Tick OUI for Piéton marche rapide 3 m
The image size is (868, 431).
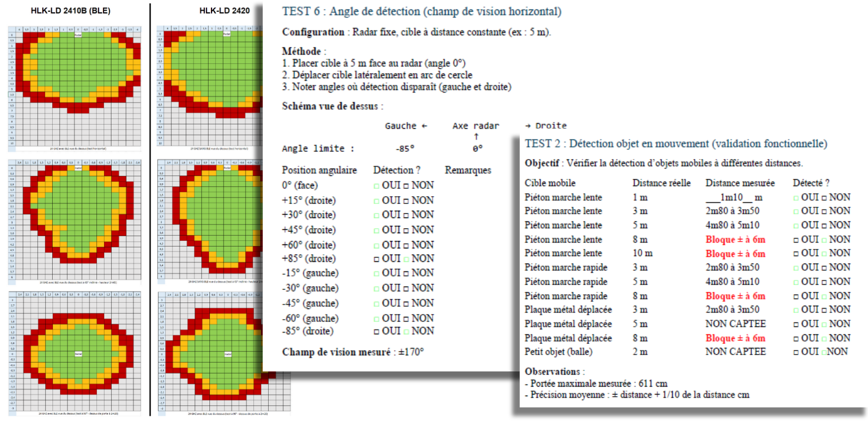[796, 268]
